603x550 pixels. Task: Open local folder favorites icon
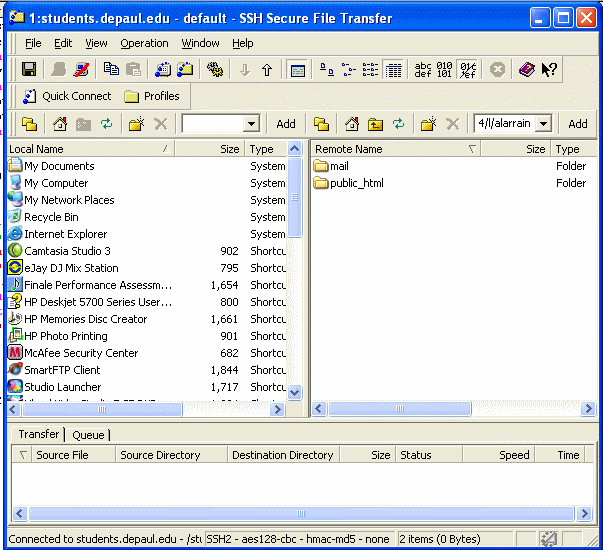[30, 124]
